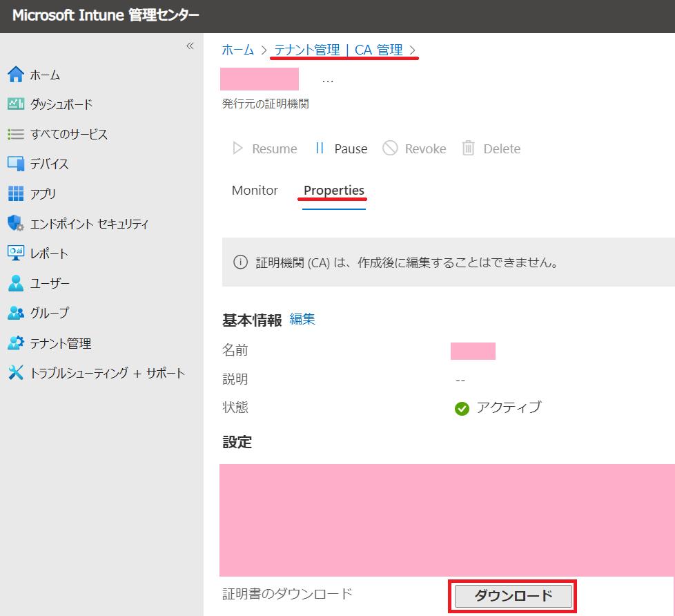The height and width of the screenshot is (616, 675).
Task: Open アプリ label in sidebar
Action: point(43,194)
